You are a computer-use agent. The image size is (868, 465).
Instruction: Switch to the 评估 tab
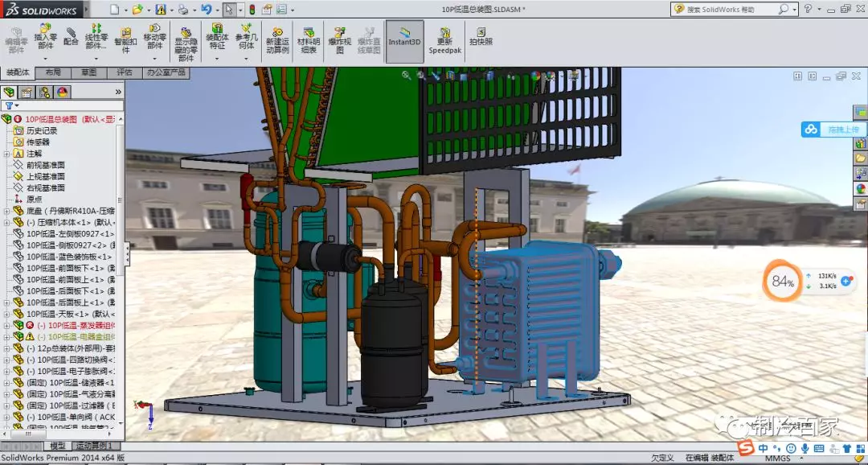[124, 72]
